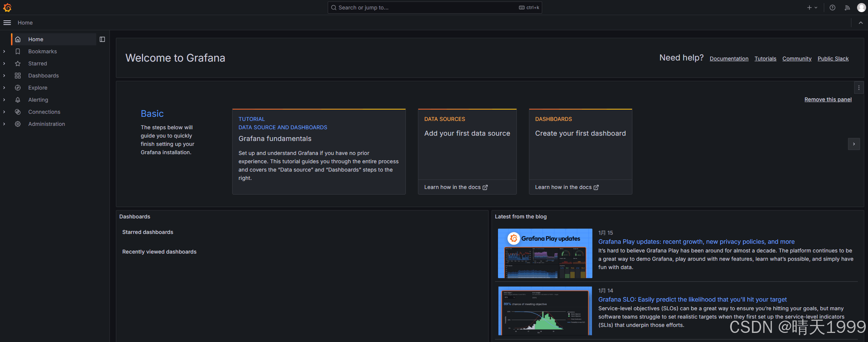868x342 pixels.
Task: Open the Grafana fundamentals tutorial card
Action: pyautogui.click(x=319, y=152)
